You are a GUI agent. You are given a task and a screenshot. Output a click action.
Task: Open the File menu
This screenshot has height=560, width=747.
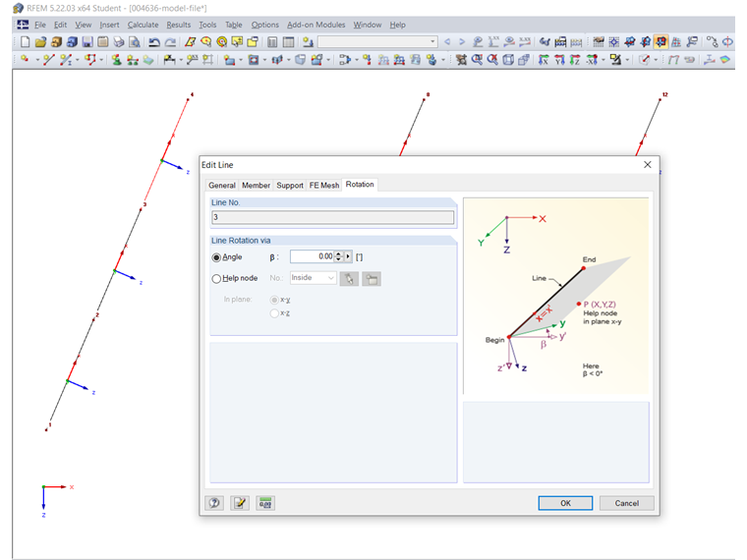pos(40,25)
